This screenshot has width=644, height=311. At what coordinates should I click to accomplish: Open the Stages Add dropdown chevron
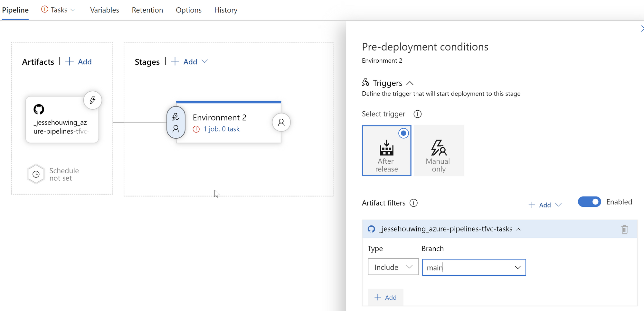tap(204, 61)
